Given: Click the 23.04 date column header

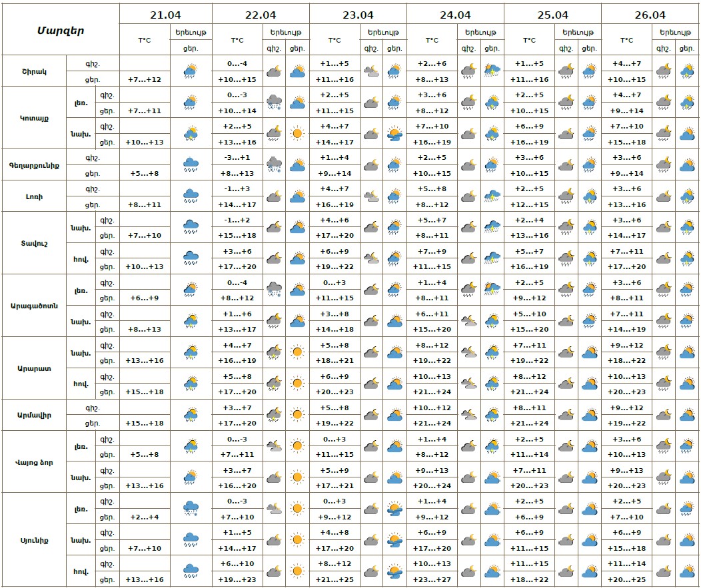Looking at the screenshot, I should click(358, 15).
